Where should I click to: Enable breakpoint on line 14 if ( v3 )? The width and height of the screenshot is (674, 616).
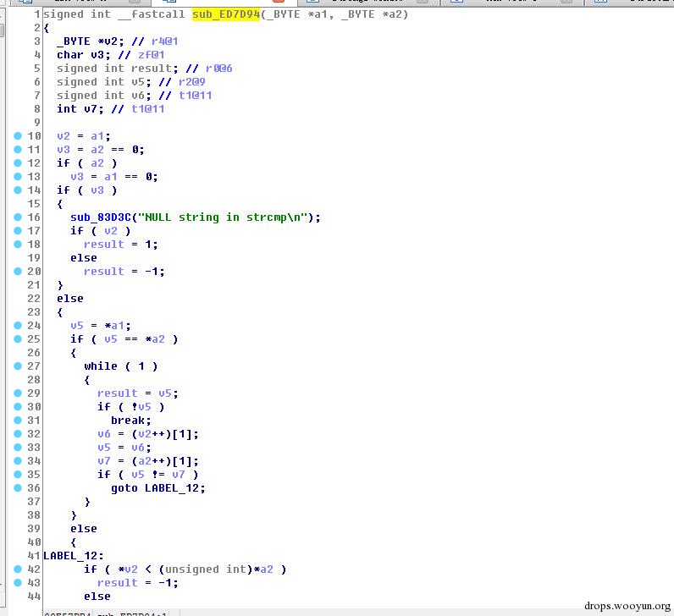click(x=18, y=190)
